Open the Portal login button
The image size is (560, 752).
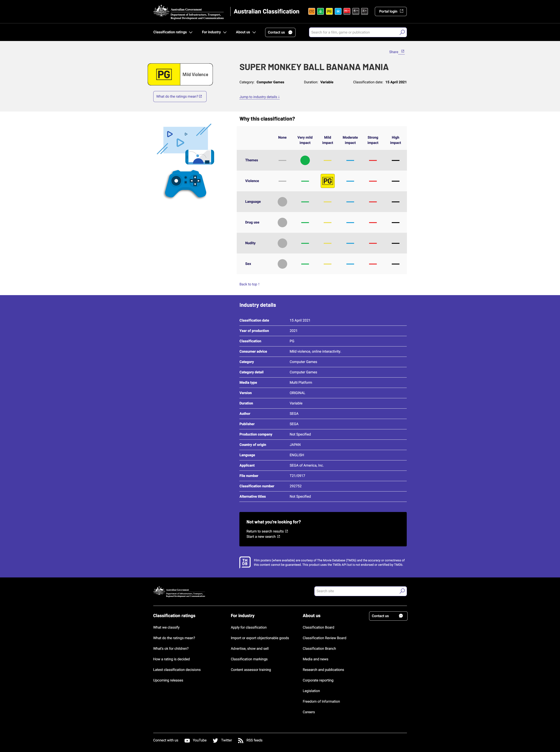click(x=390, y=11)
